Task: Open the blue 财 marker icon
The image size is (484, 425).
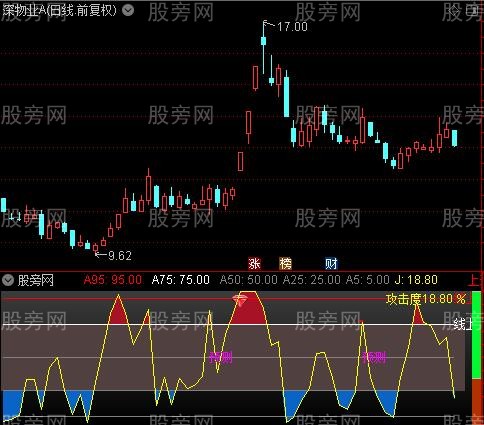Action: click(x=331, y=264)
